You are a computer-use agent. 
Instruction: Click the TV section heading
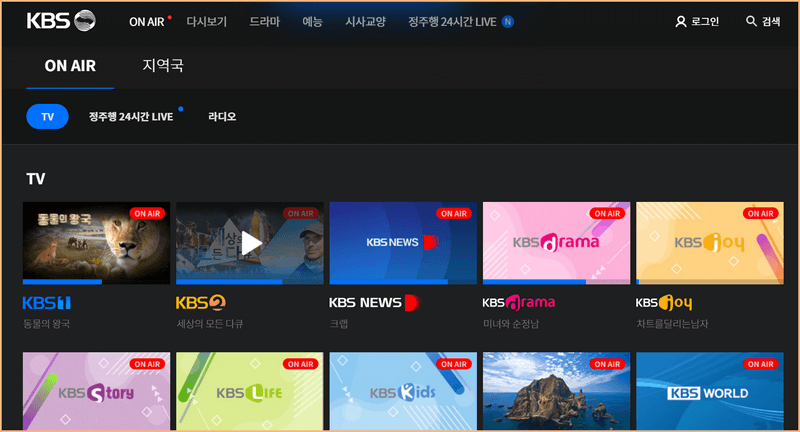click(36, 179)
